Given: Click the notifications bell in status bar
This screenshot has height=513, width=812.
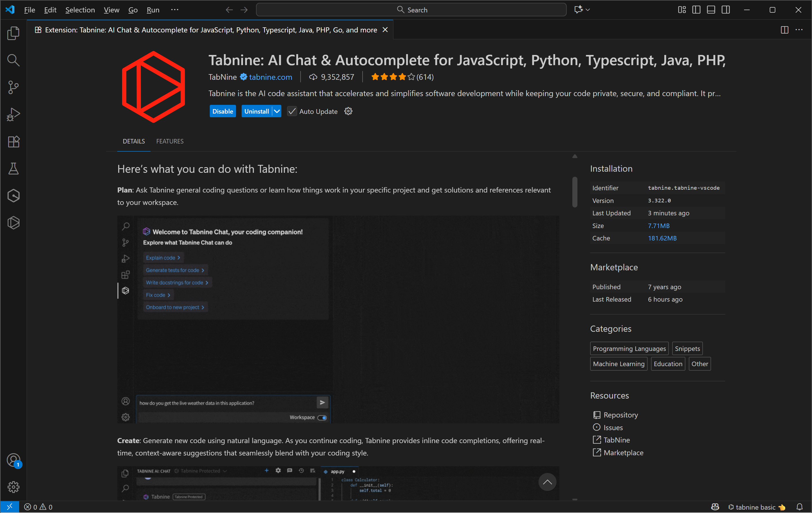Looking at the screenshot, I should pyautogui.click(x=799, y=507).
